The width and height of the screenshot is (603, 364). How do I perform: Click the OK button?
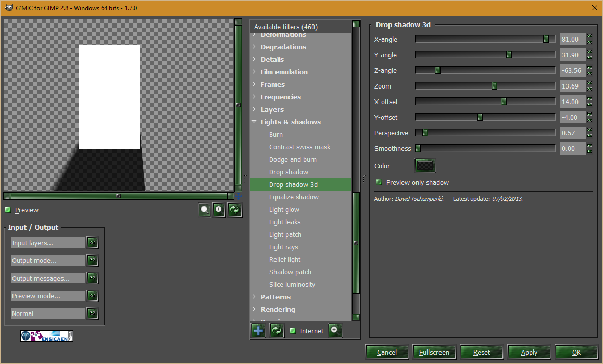576,352
